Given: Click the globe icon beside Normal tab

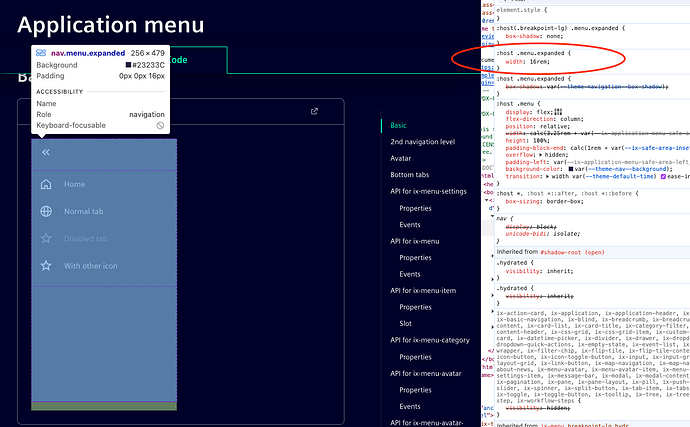Looking at the screenshot, I should 46,211.
